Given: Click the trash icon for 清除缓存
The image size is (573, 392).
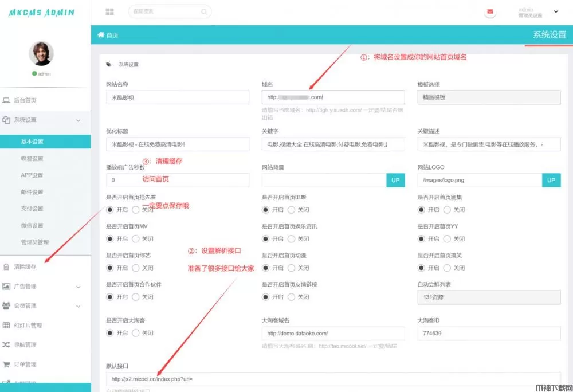Looking at the screenshot, I should [x=6, y=266].
